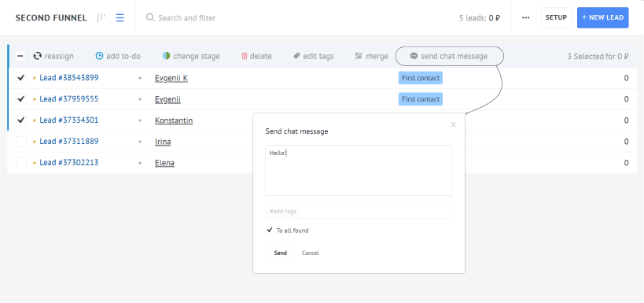Image resolution: width=644 pixels, height=303 pixels.
Task: Open contact Konstantin
Action: tap(174, 120)
